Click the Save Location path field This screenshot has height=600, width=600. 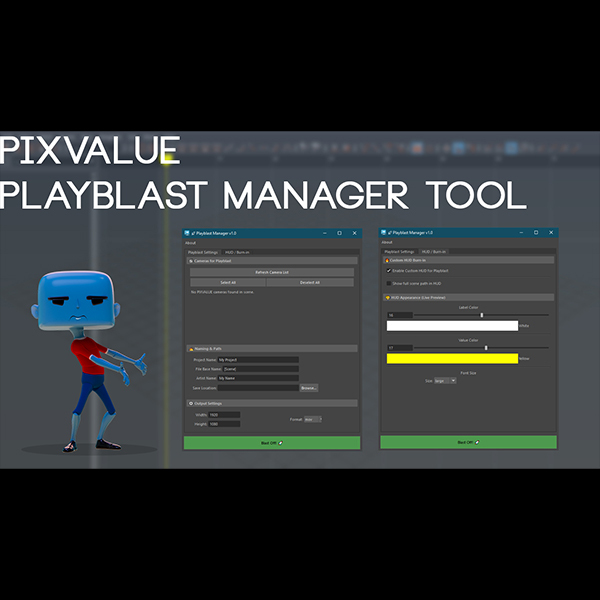click(x=258, y=388)
